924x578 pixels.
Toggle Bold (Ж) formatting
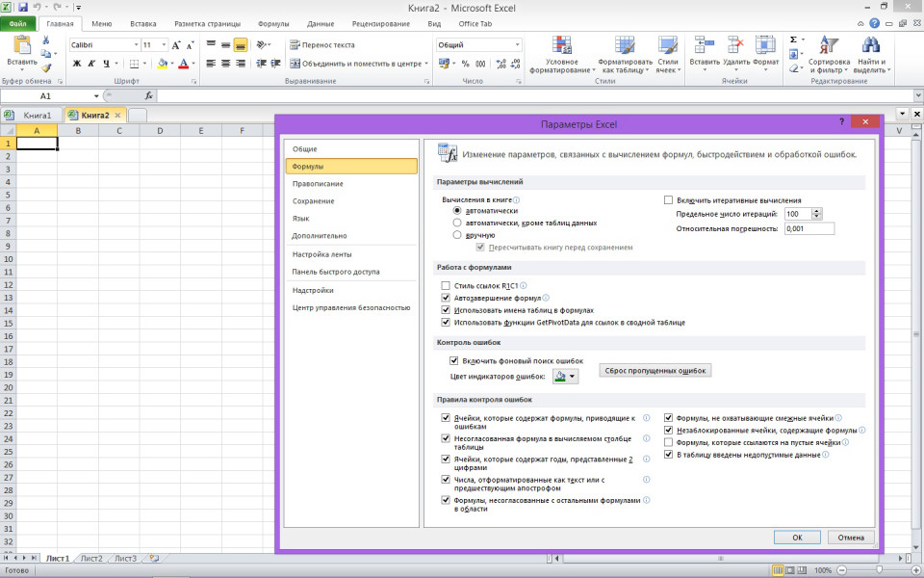(x=77, y=64)
